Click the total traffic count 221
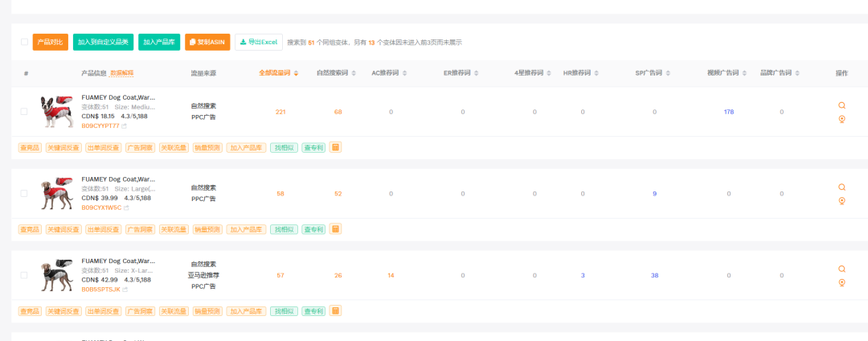Viewport: 868px width, 341px height. (280, 112)
